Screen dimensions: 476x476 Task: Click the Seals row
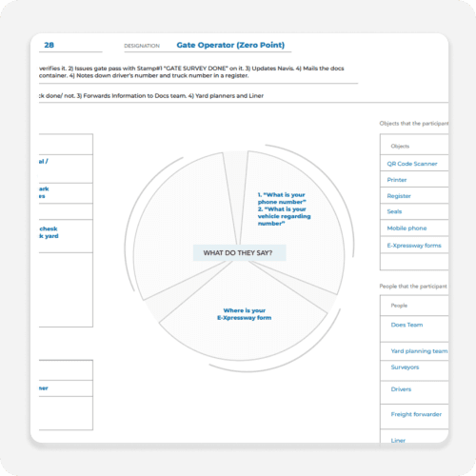(414, 211)
